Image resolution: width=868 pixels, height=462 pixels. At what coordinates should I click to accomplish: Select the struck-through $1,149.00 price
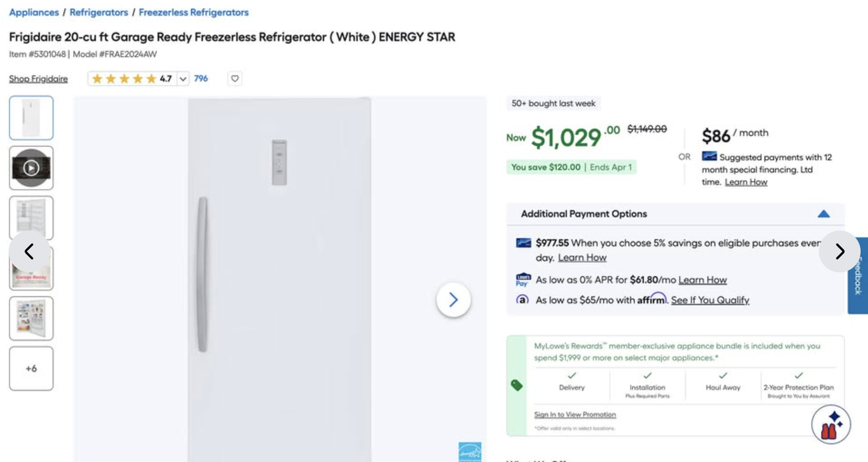click(647, 129)
